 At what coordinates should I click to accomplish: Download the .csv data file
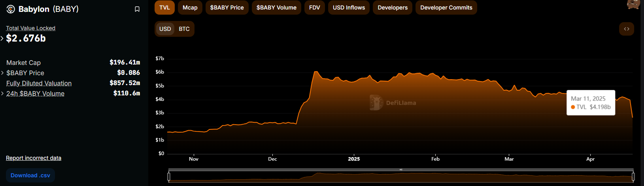30,175
